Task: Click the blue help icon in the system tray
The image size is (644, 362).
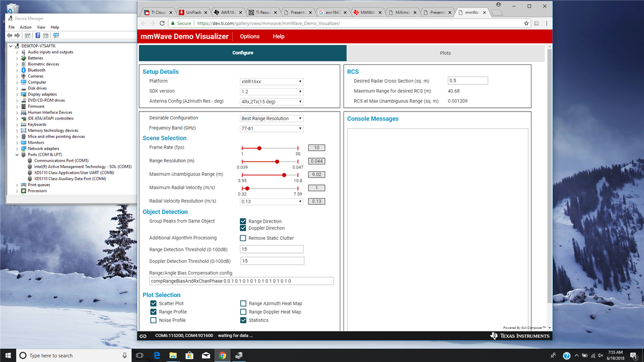Action: coord(566,356)
